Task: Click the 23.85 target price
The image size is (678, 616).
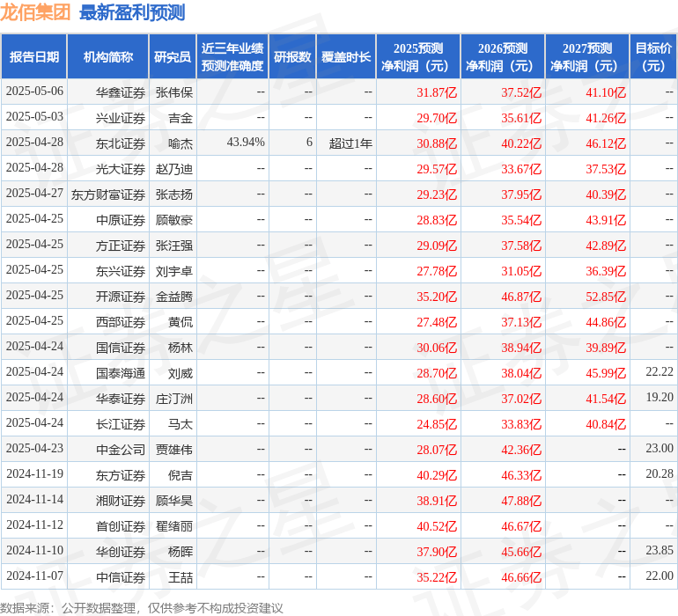Action: pyautogui.click(x=660, y=550)
